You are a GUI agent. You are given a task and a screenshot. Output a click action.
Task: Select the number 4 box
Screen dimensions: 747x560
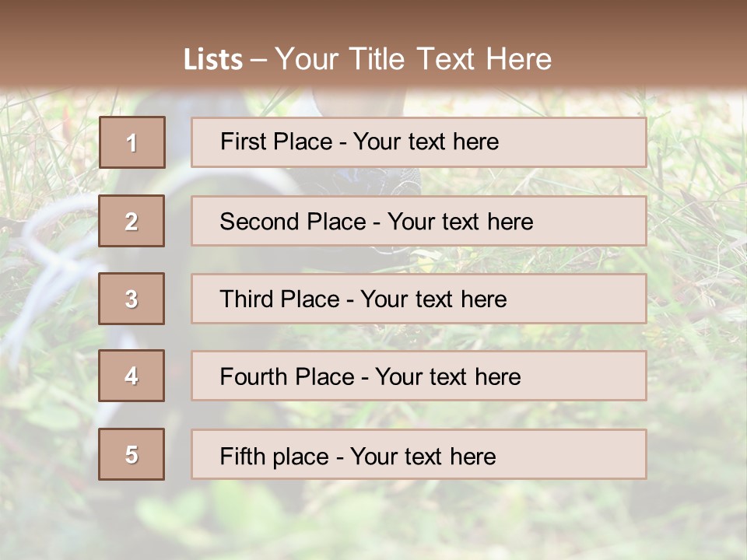[x=132, y=376]
